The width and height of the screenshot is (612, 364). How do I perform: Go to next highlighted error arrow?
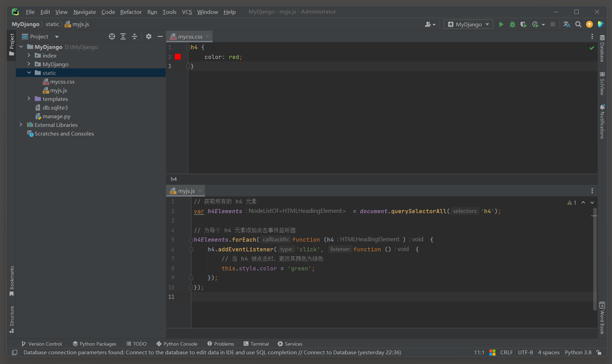coord(592,202)
